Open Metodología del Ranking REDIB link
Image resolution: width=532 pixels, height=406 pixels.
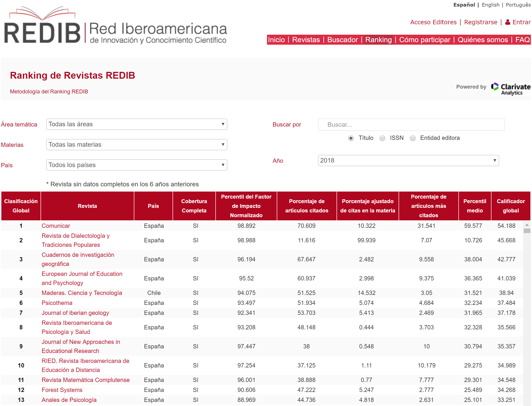(x=49, y=92)
